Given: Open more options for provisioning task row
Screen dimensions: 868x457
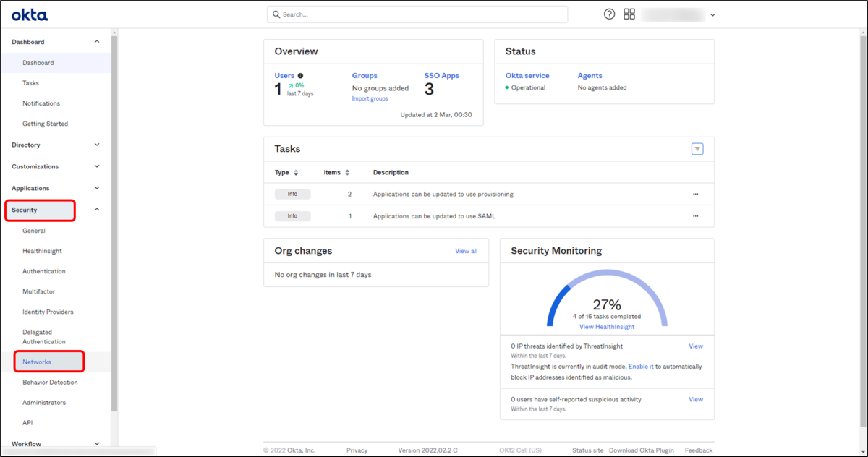Looking at the screenshot, I should (x=696, y=195).
